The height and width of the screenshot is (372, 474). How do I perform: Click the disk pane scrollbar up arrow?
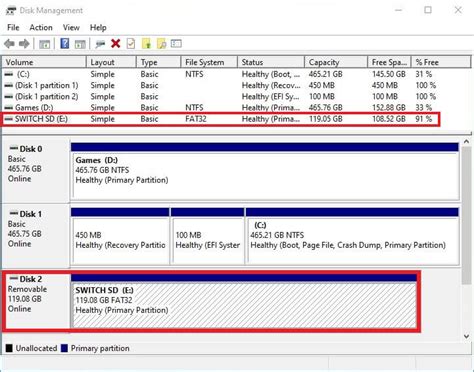click(466, 142)
